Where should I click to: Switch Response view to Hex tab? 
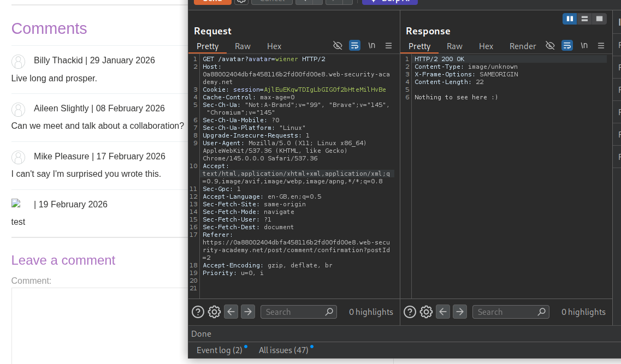pos(486,46)
